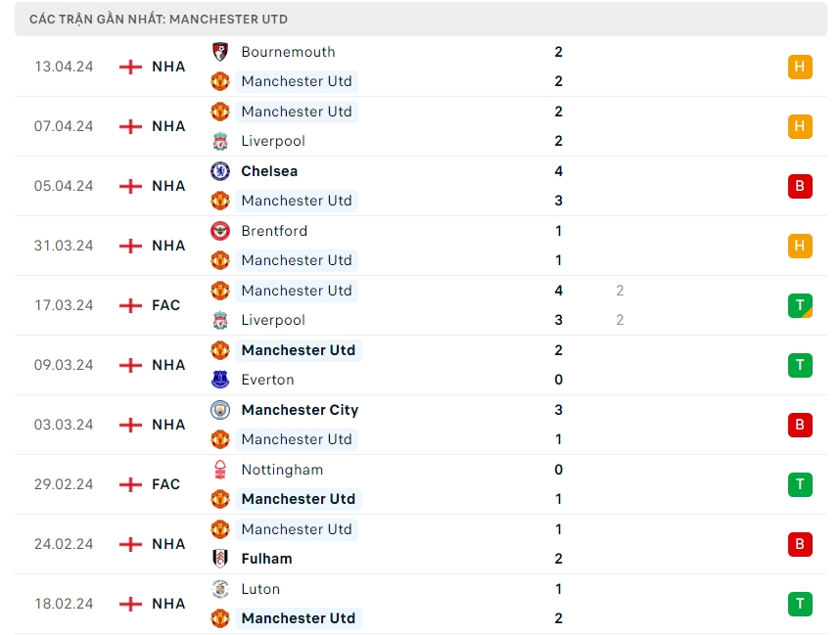Open the Manchester City team name link

pyautogui.click(x=300, y=410)
